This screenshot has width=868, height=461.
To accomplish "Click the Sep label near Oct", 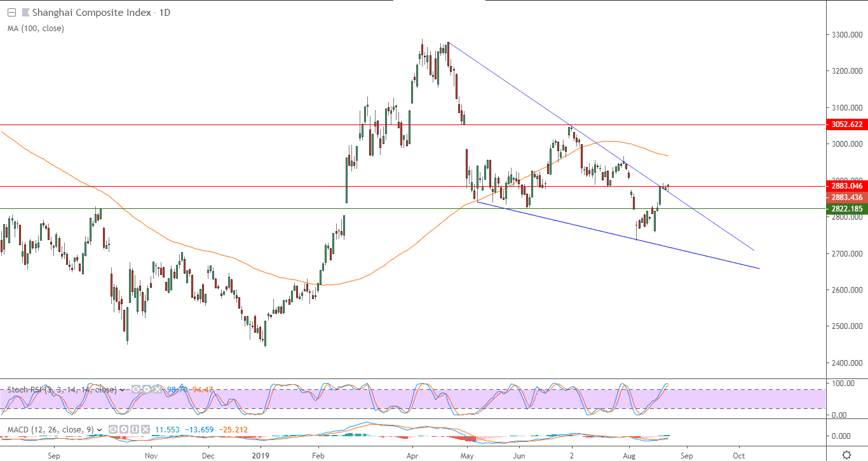I will [686, 455].
